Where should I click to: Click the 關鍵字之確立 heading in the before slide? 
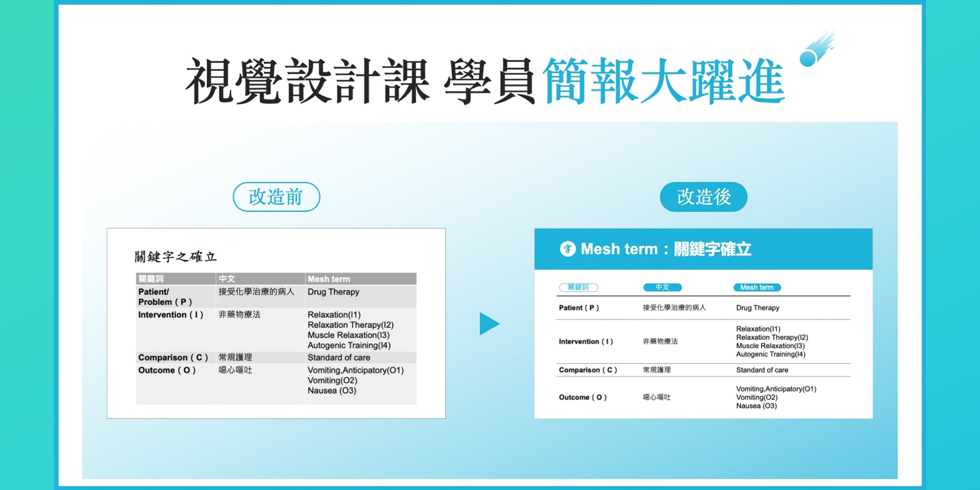pyautogui.click(x=175, y=256)
